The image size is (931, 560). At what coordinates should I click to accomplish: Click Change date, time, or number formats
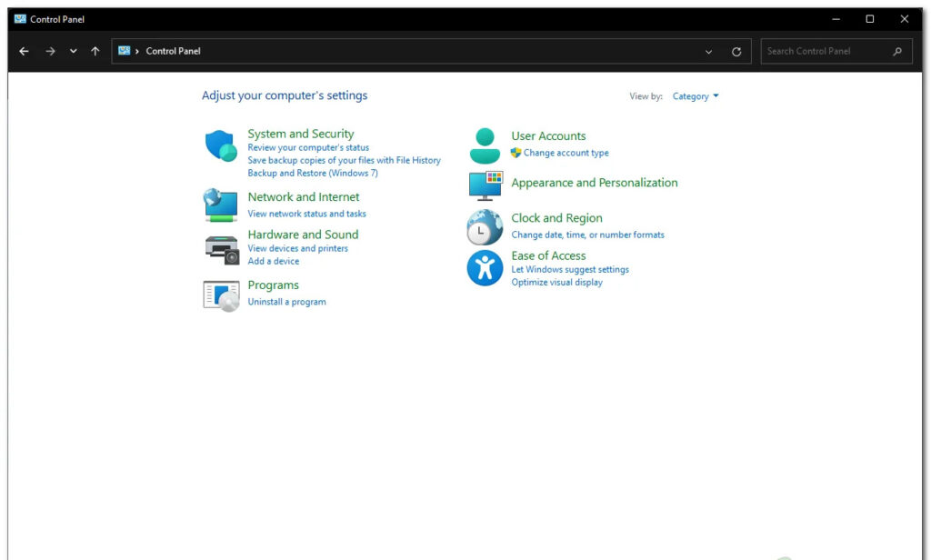coord(588,235)
